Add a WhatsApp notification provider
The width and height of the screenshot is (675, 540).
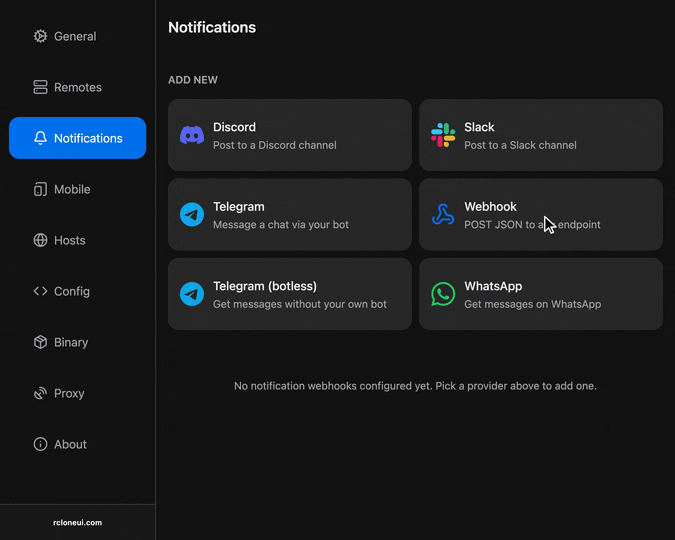tap(541, 294)
